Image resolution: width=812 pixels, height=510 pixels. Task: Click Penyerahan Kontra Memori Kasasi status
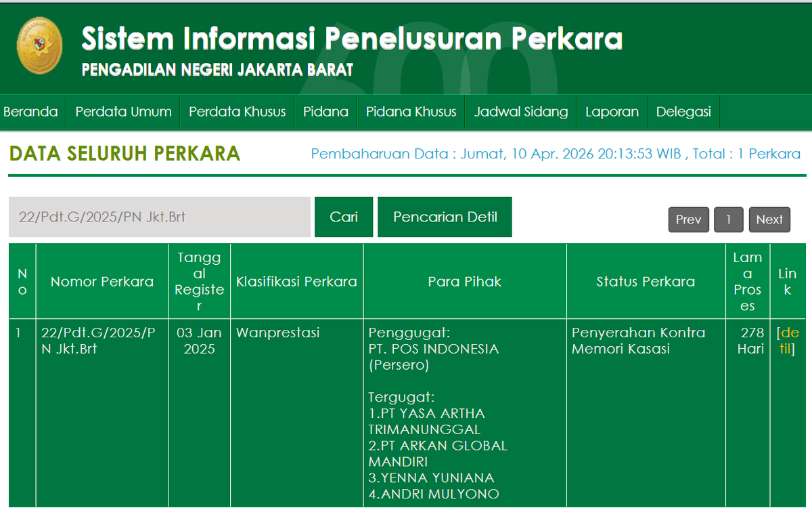tap(638, 341)
